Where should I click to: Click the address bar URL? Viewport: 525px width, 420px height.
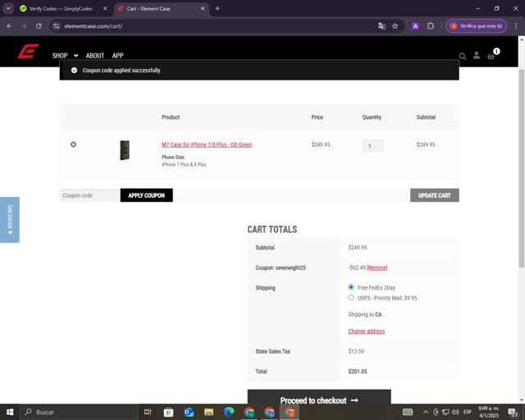point(93,26)
